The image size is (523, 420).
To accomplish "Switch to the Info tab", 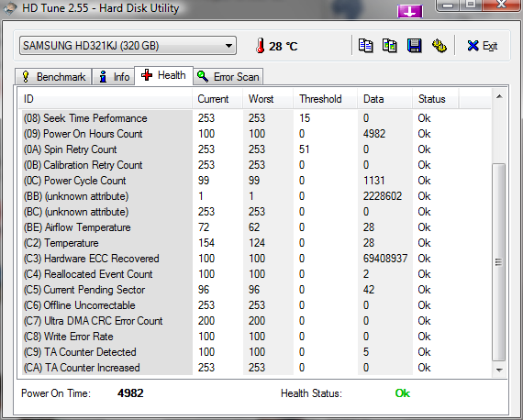I will (x=113, y=77).
